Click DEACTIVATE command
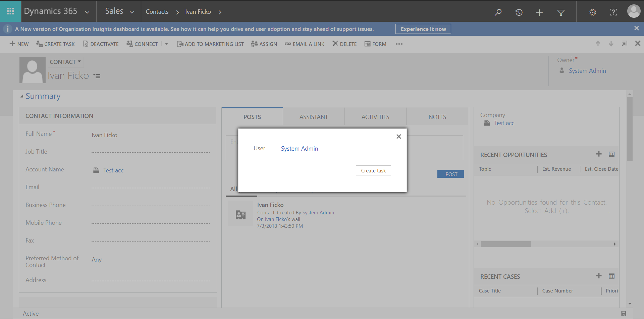The image size is (644, 319). coord(101,44)
